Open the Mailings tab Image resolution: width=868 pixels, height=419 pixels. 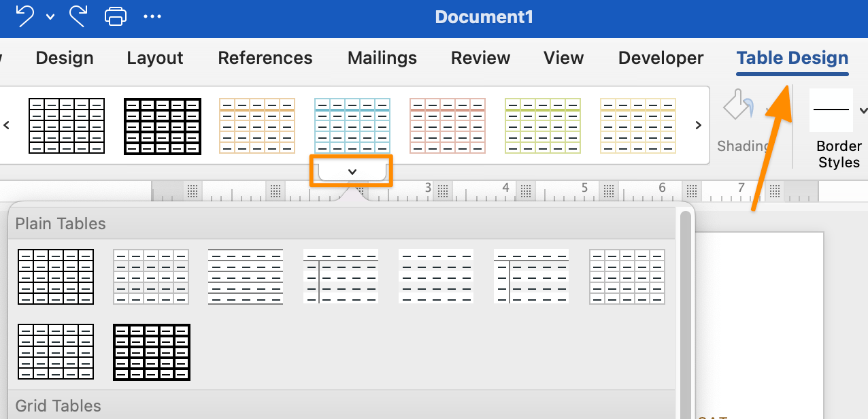tap(382, 58)
